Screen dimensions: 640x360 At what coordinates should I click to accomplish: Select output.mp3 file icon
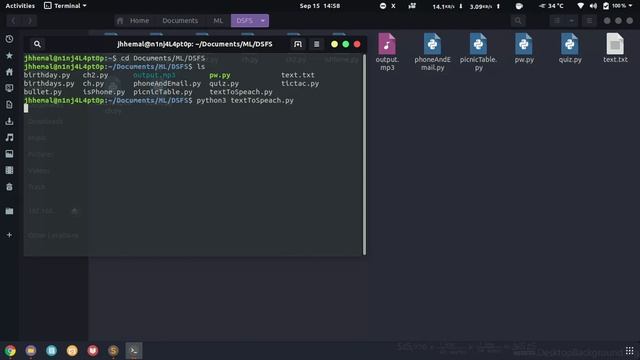point(387,44)
